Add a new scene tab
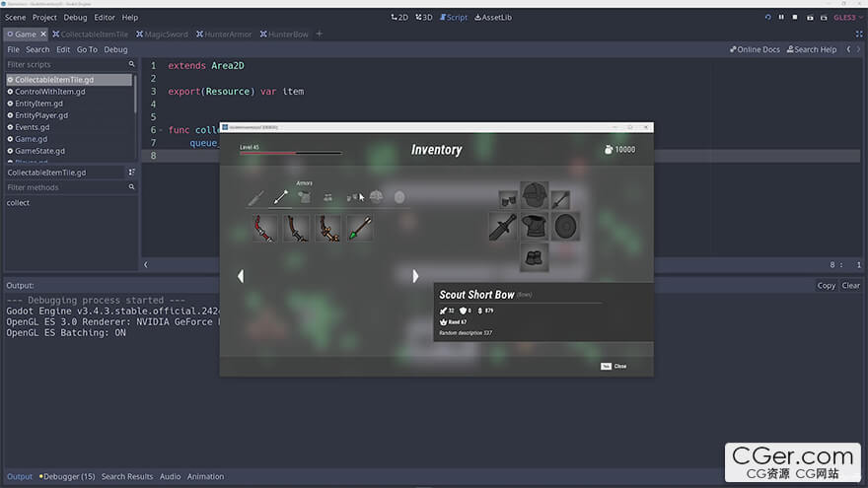Viewport: 868px width, 488px height. coord(319,34)
